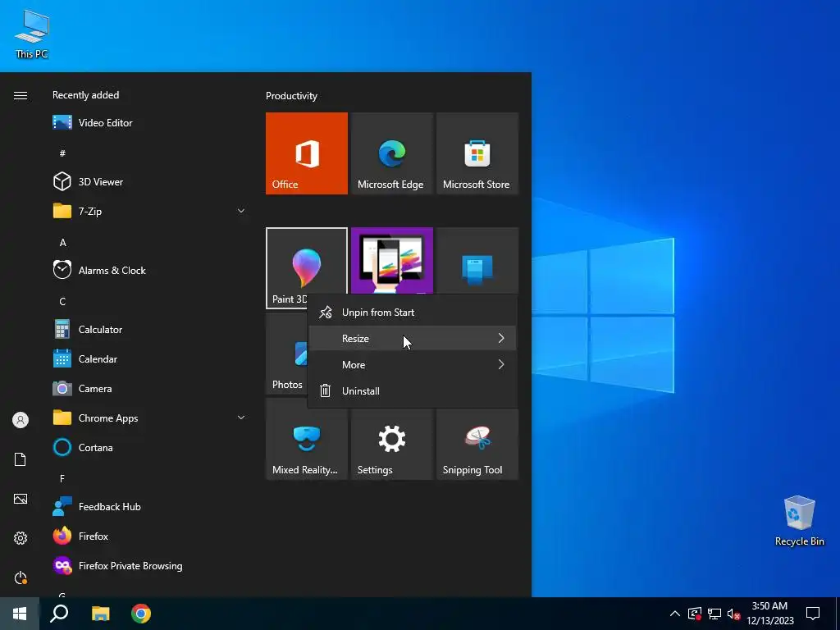Choose Unpin from Start in context menu
This screenshot has height=630, width=840.
[x=413, y=313]
